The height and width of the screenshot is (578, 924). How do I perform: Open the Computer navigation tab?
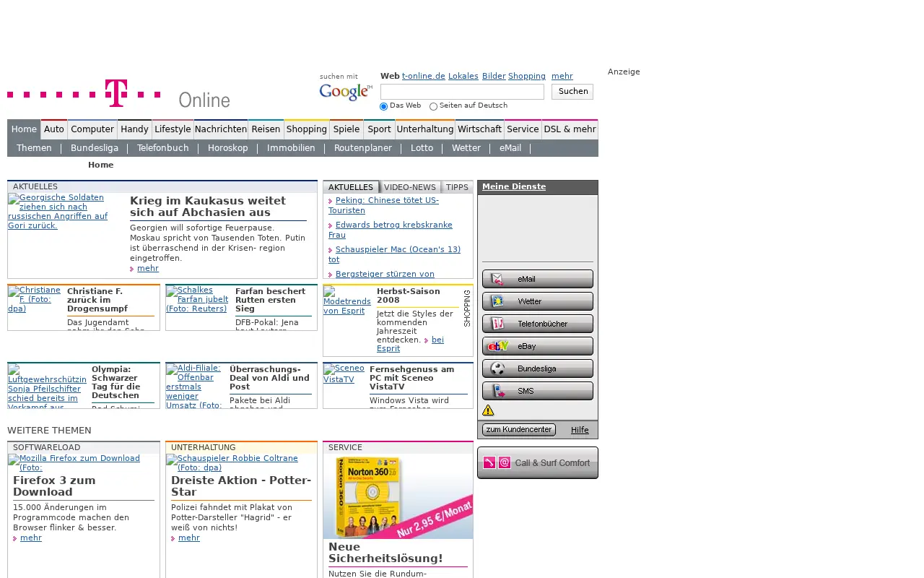92,129
